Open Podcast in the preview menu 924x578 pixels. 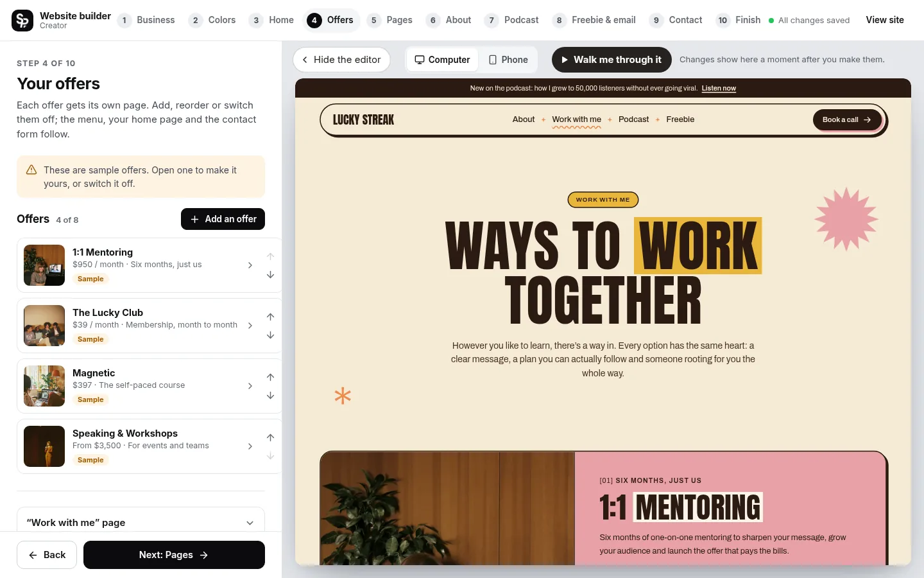tap(633, 119)
